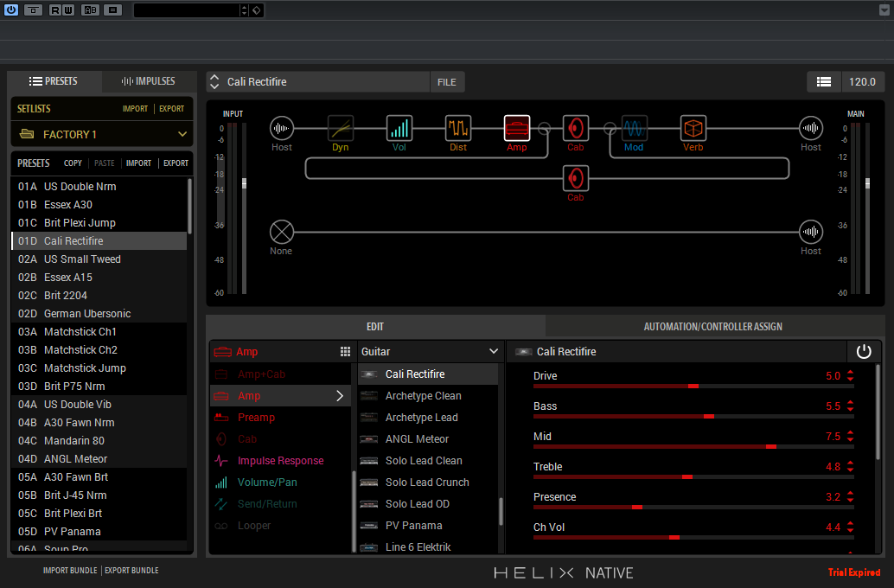
Task: Click COPY in the Presets header
Action: click(73, 163)
